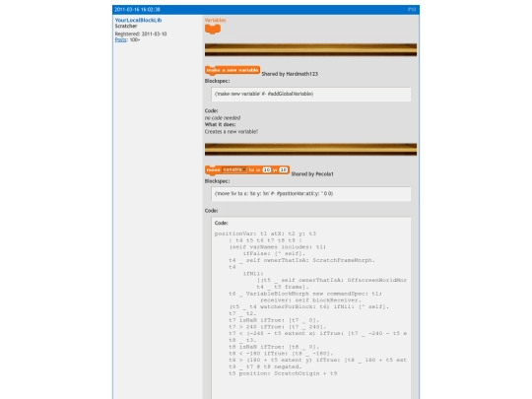This screenshot has height=399, width=532.
Task: Click the orange 'Variables' heading text
Action: click(x=215, y=20)
